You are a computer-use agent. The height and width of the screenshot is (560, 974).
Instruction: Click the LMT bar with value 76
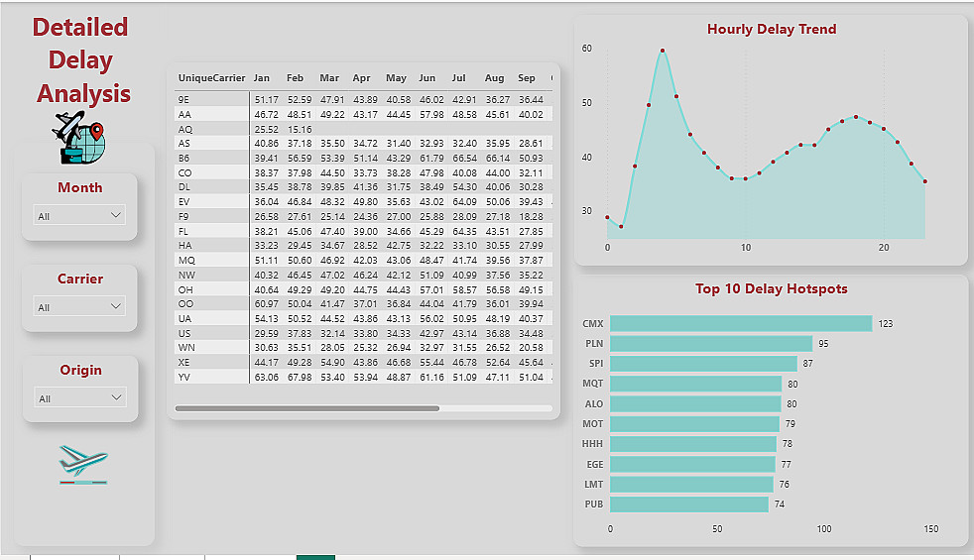(x=691, y=484)
